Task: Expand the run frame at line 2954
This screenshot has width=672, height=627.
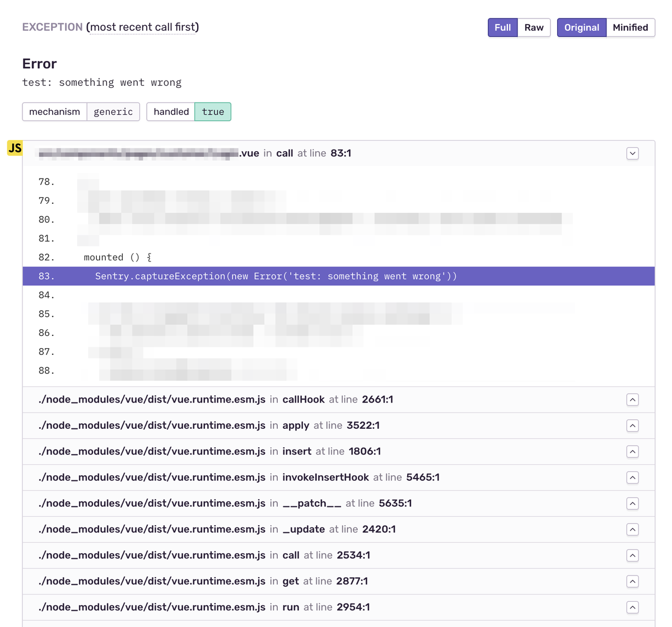Action: (632, 607)
